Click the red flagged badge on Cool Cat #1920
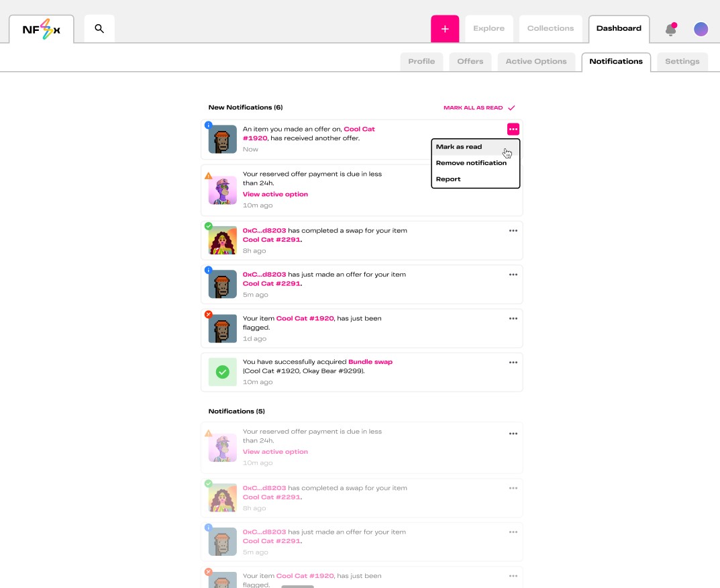 coord(208,314)
